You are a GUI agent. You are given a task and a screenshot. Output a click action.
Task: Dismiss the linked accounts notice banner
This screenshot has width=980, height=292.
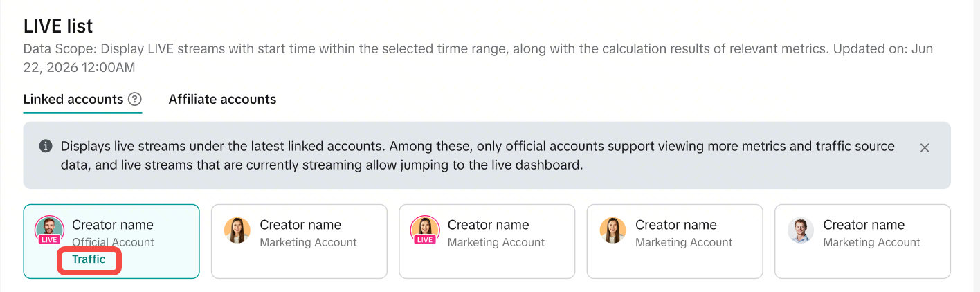tap(924, 147)
